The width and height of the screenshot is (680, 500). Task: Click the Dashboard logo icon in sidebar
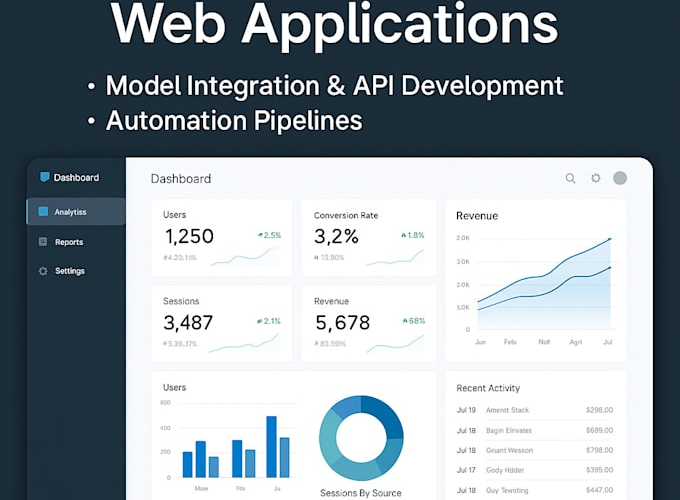tap(44, 177)
